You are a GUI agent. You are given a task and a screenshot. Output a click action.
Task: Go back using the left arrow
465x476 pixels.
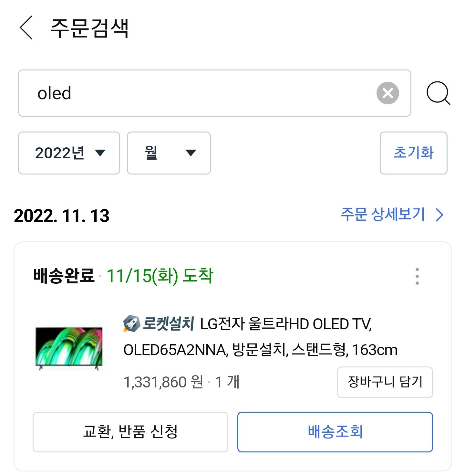click(26, 28)
